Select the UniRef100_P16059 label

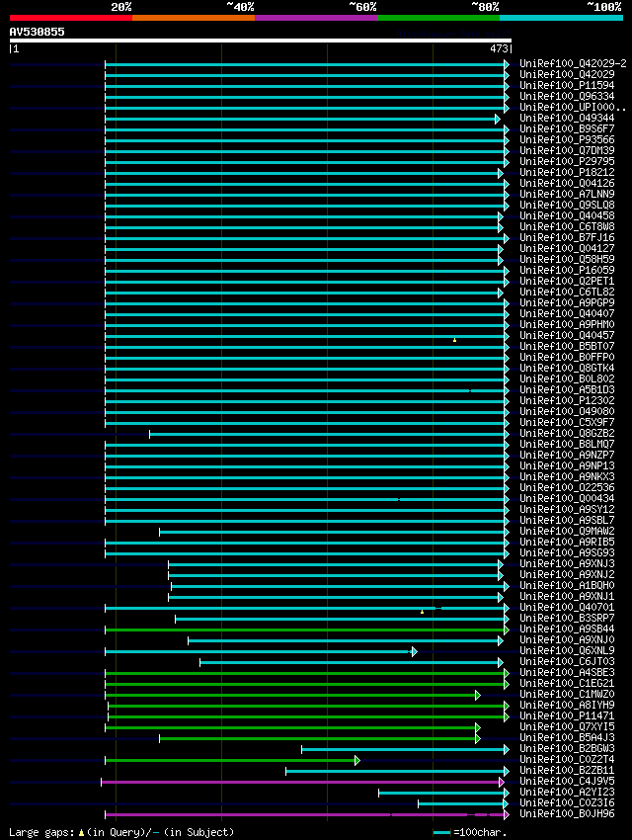point(567,270)
